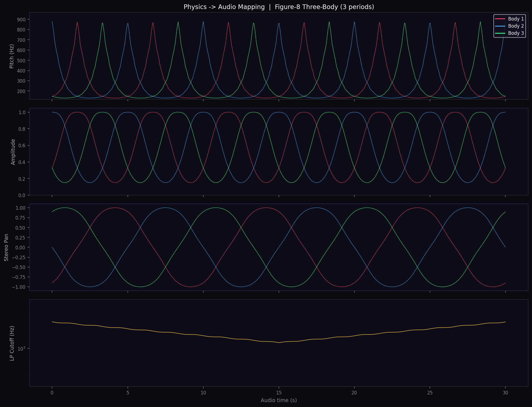Click the Body 1 legend entry
Viewport: 532px width, 407px height.
(510, 19)
